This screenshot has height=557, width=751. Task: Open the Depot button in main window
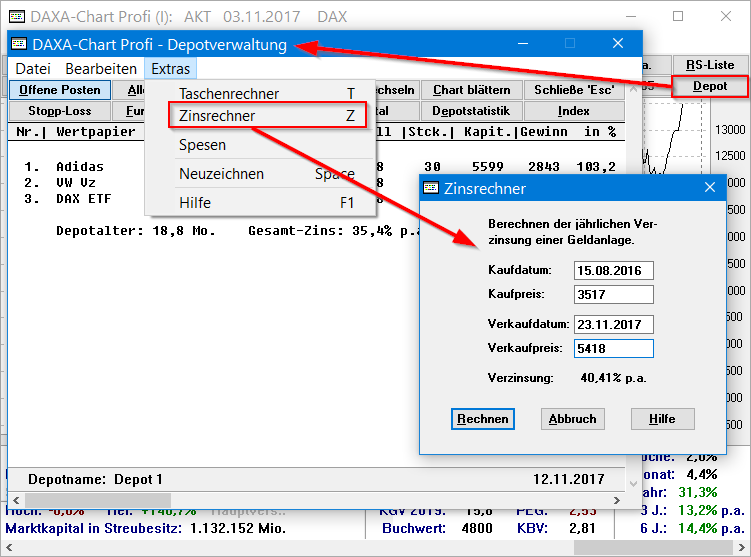(710, 86)
